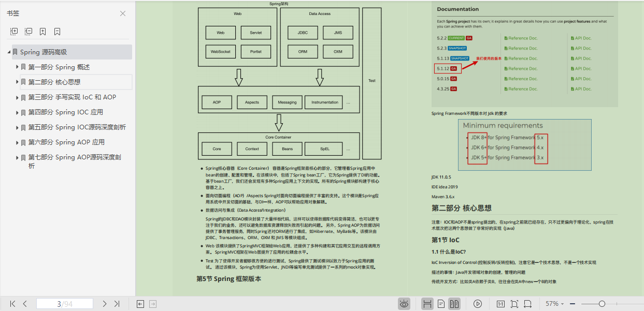Collapse the Spring 源码高级 root bookmark
Viewport: 644px width, 311px height.
[9, 52]
